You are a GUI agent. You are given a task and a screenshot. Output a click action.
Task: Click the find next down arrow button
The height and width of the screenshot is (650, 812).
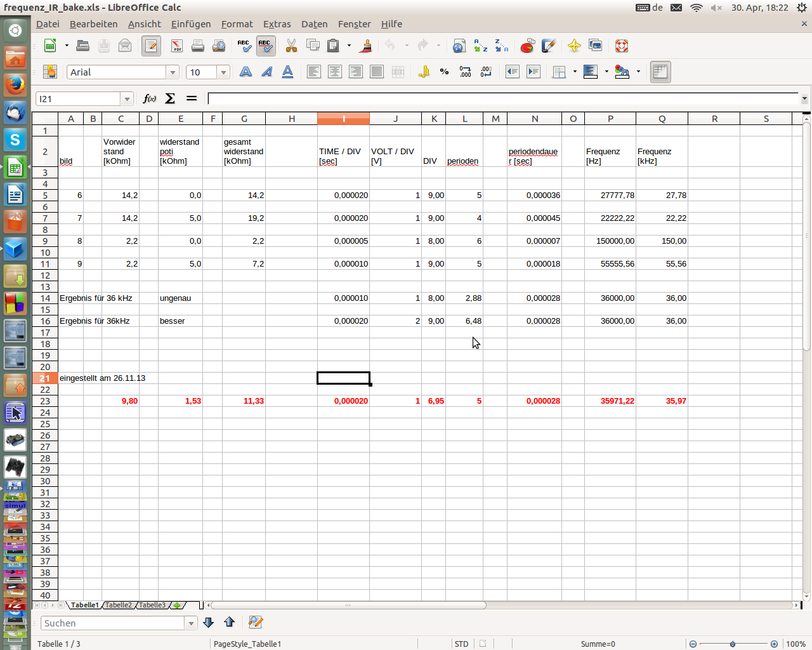point(208,623)
